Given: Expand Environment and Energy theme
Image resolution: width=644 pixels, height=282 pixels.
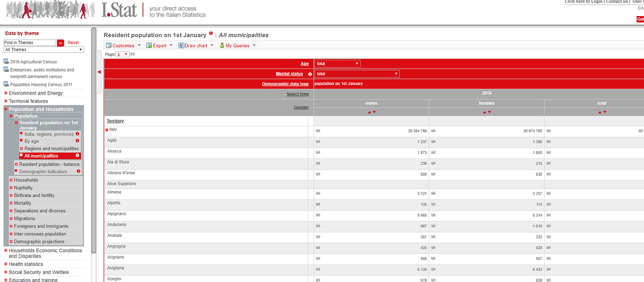Looking at the screenshot, I should click(x=6, y=93).
